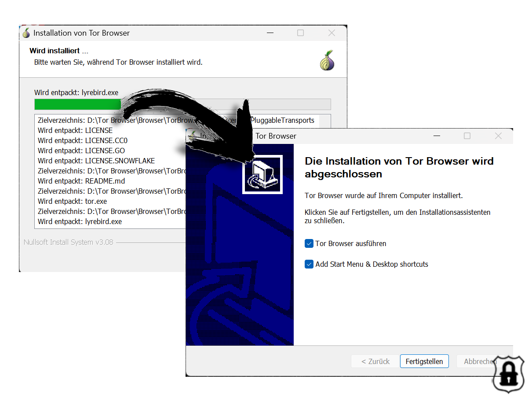Close the back installing window

332,33
